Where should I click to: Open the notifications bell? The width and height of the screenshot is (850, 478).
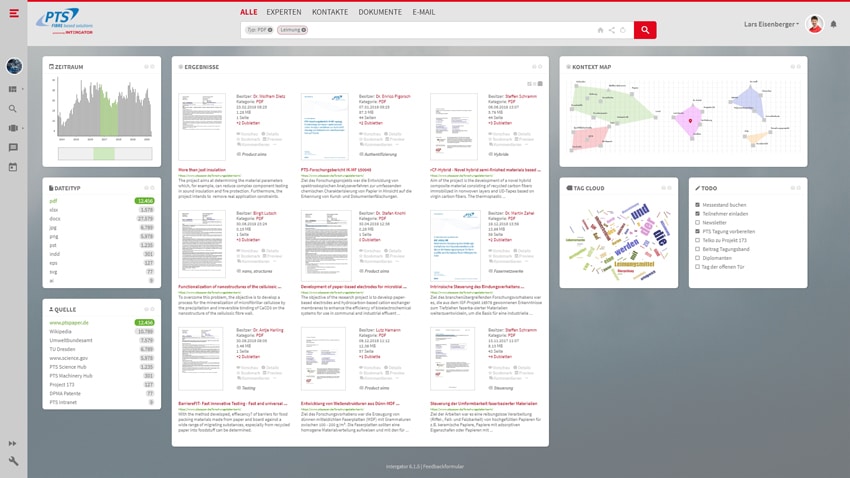(833, 24)
